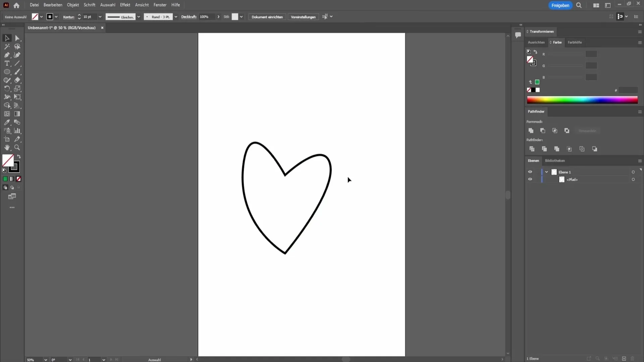This screenshot has height=362, width=644.
Task: Close the Unbenannt-1 document tab
Action: click(102, 28)
